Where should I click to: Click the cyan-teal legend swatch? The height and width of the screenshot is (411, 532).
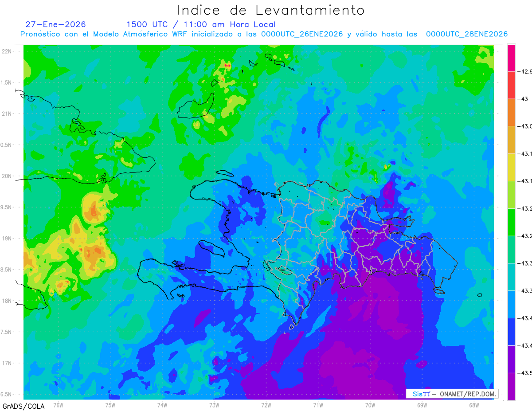(511, 277)
